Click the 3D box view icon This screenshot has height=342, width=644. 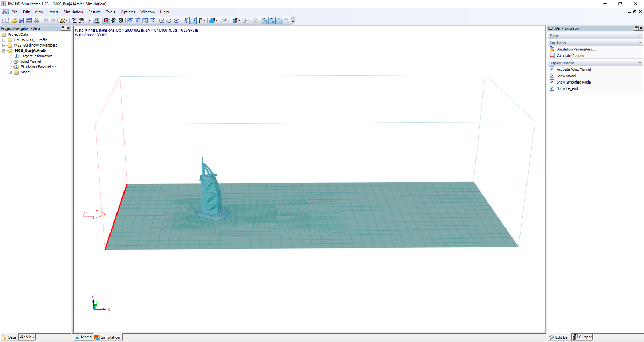point(213,20)
